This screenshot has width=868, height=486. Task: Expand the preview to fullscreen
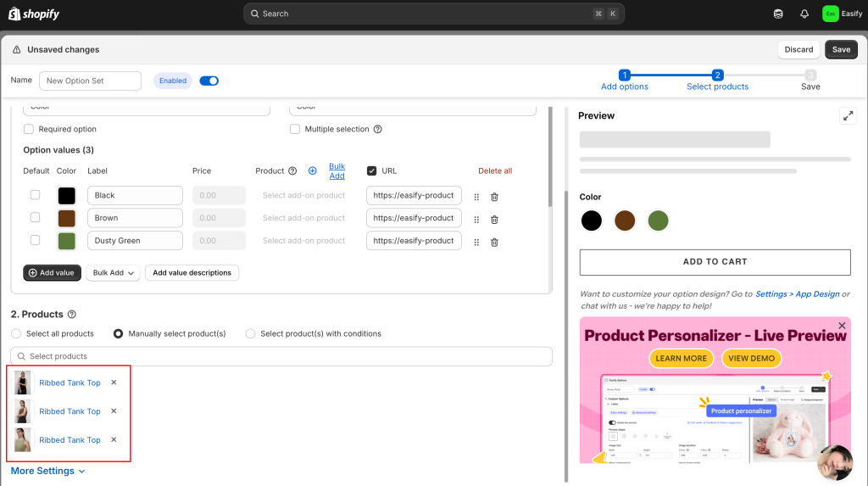click(x=848, y=116)
